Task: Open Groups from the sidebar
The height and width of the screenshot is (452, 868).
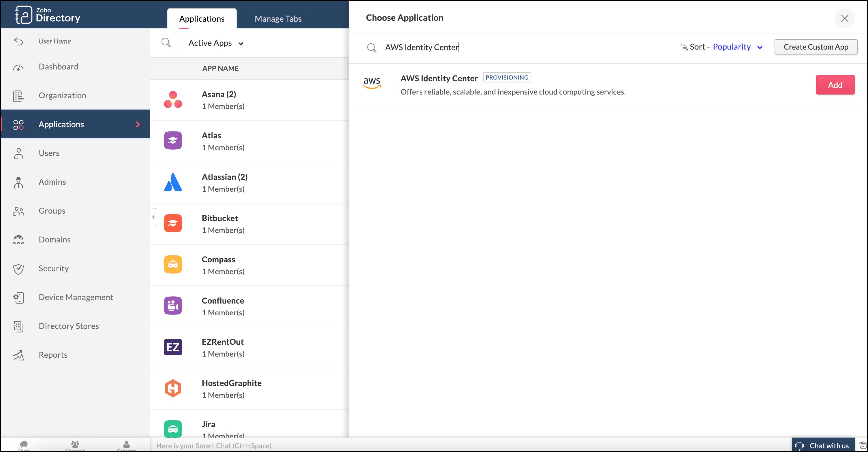Action: click(x=76, y=210)
